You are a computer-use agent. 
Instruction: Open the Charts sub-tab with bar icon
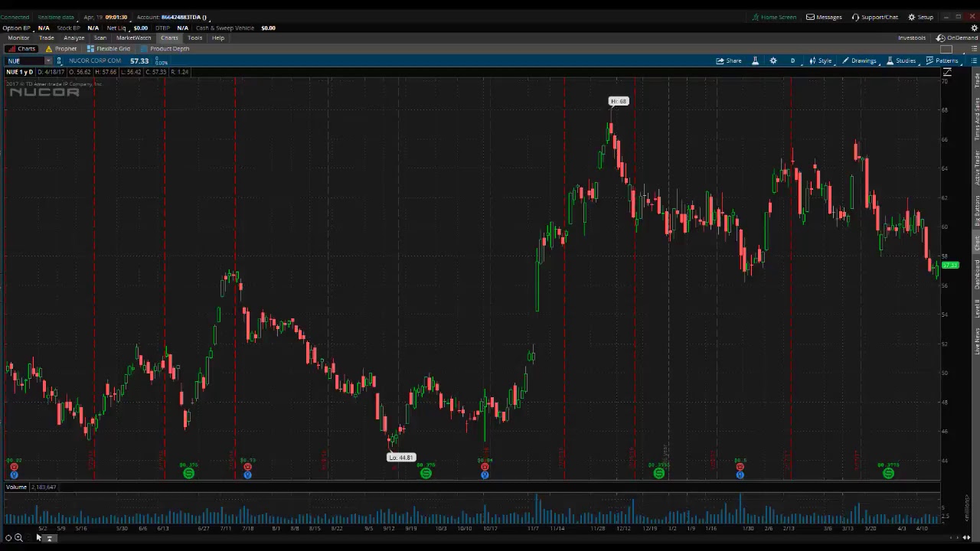(21, 48)
